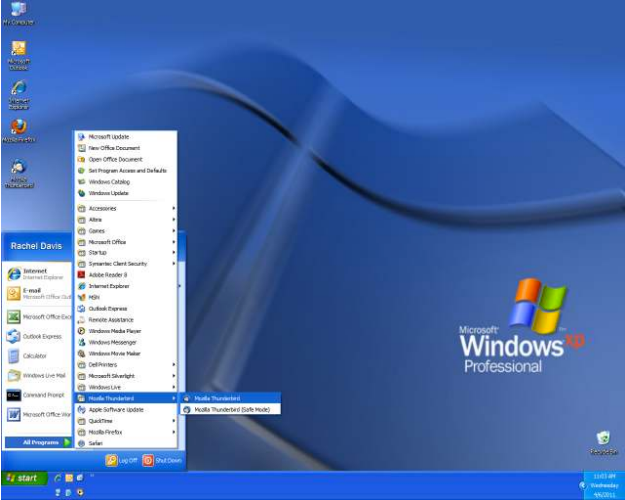
Task: Open Windows Catalog in All Programs
Action: 126,182
